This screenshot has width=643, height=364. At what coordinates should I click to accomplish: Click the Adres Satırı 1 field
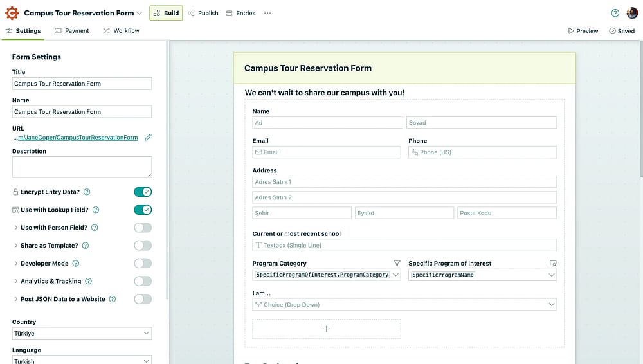[x=404, y=182]
